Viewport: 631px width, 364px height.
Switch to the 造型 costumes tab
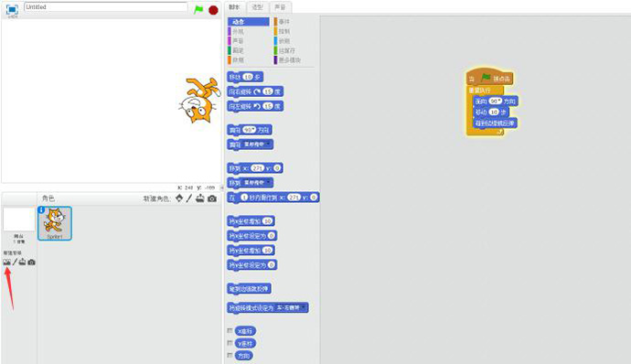257,7
